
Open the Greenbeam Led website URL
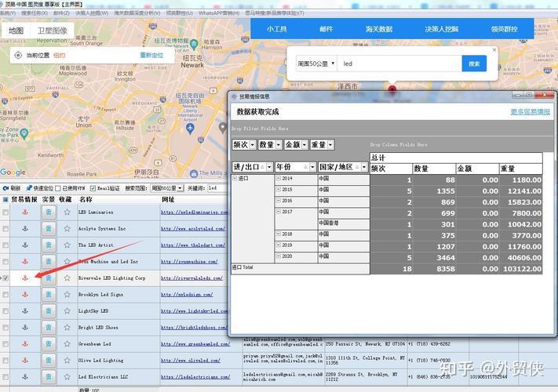click(x=195, y=343)
